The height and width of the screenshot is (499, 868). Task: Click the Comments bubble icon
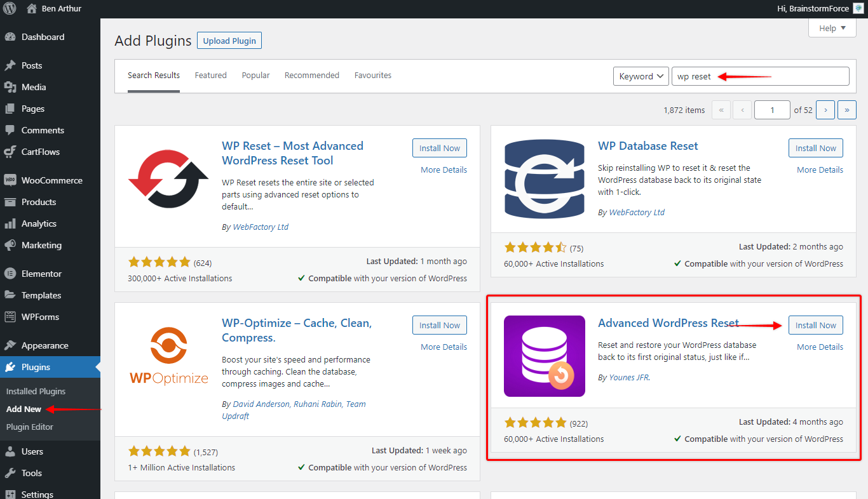tap(10, 130)
